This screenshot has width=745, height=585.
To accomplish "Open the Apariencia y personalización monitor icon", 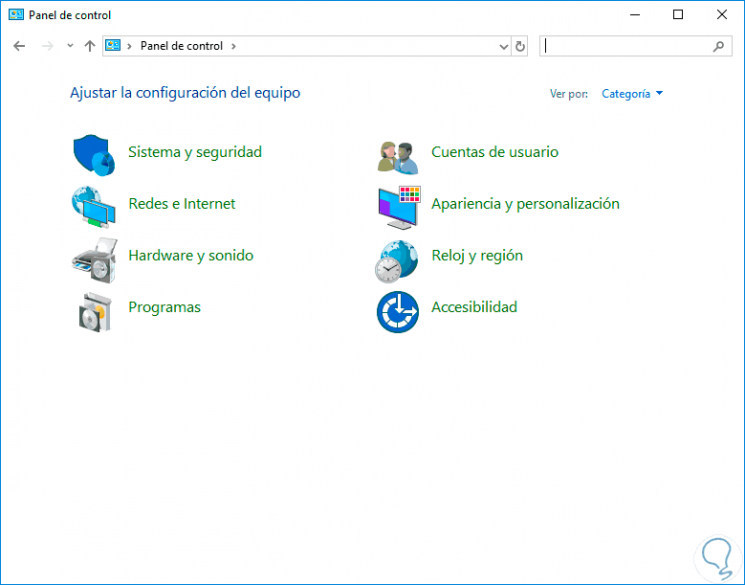I will 400,208.
